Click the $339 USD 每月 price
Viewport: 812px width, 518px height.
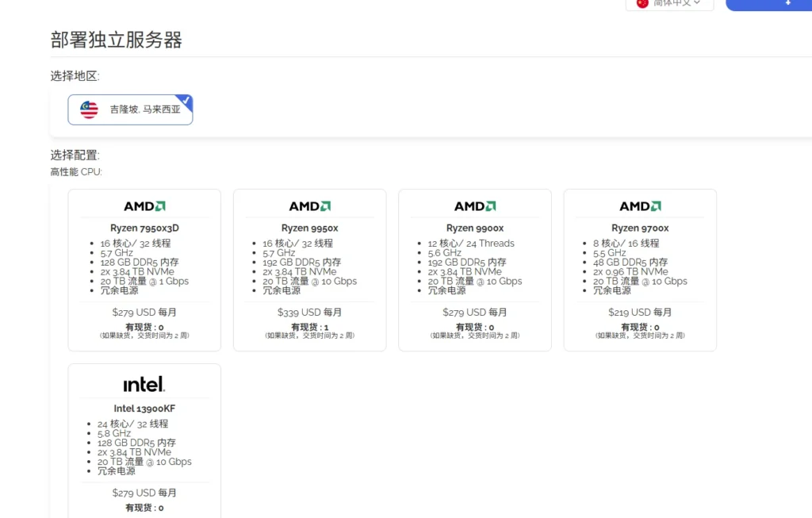(x=309, y=313)
